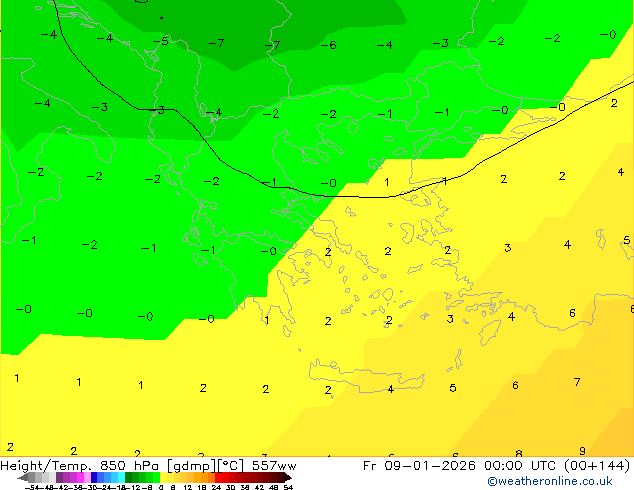Select the Height/Temp. 850 hPa title text
This screenshot has height=490, width=634.
point(79,466)
